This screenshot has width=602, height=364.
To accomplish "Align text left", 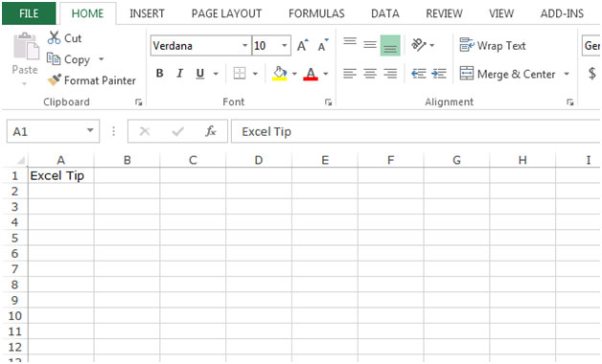I will click(350, 73).
